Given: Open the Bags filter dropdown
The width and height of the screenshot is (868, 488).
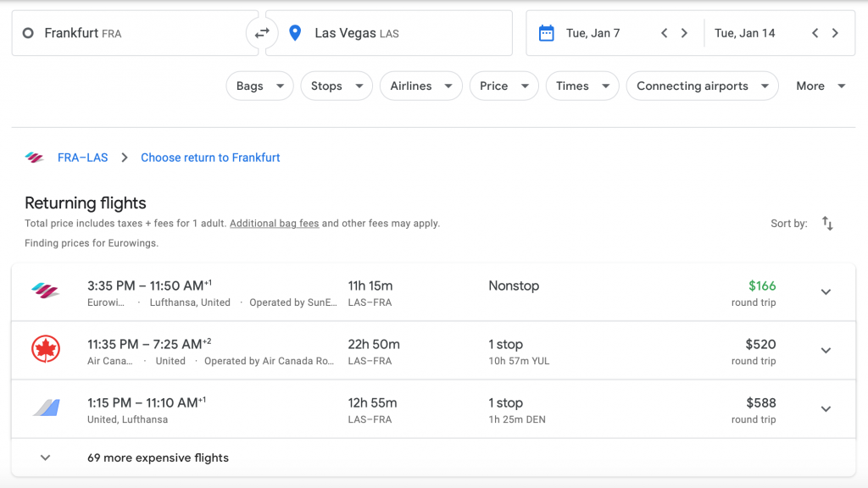Looking at the screenshot, I should coord(259,86).
